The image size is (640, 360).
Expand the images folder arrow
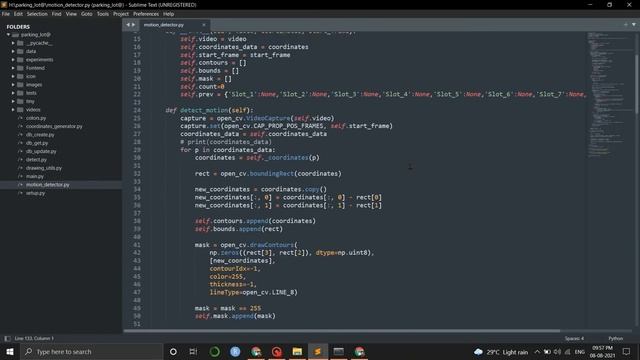click(13, 84)
